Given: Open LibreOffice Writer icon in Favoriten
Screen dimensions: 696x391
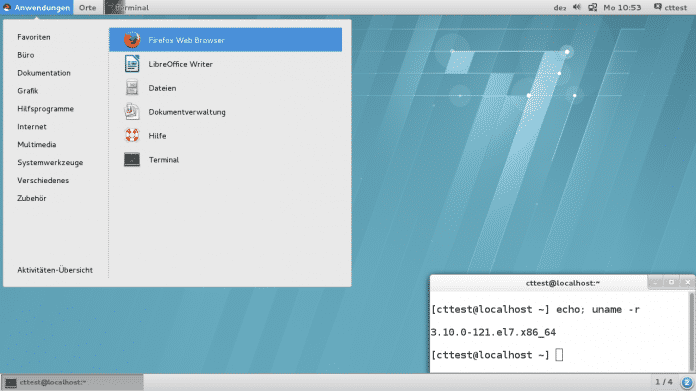Looking at the screenshot, I should point(132,64).
